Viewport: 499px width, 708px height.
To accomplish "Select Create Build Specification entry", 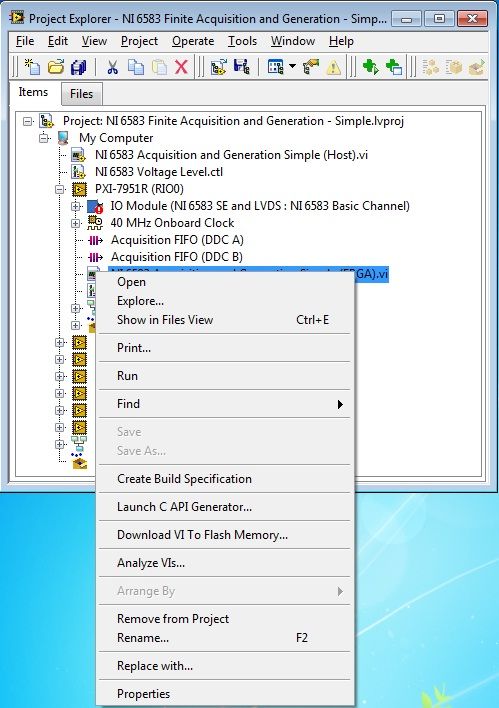I will (224, 479).
